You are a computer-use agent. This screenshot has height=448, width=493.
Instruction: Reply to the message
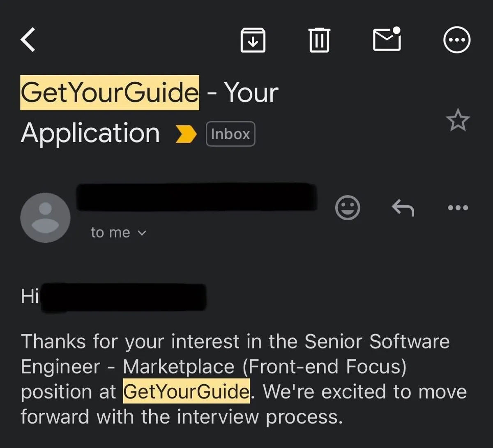(x=403, y=208)
